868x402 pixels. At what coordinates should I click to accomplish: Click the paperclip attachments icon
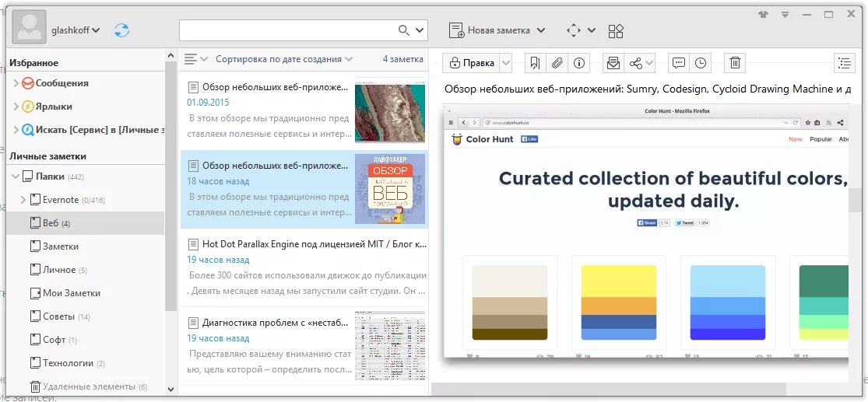pos(557,63)
